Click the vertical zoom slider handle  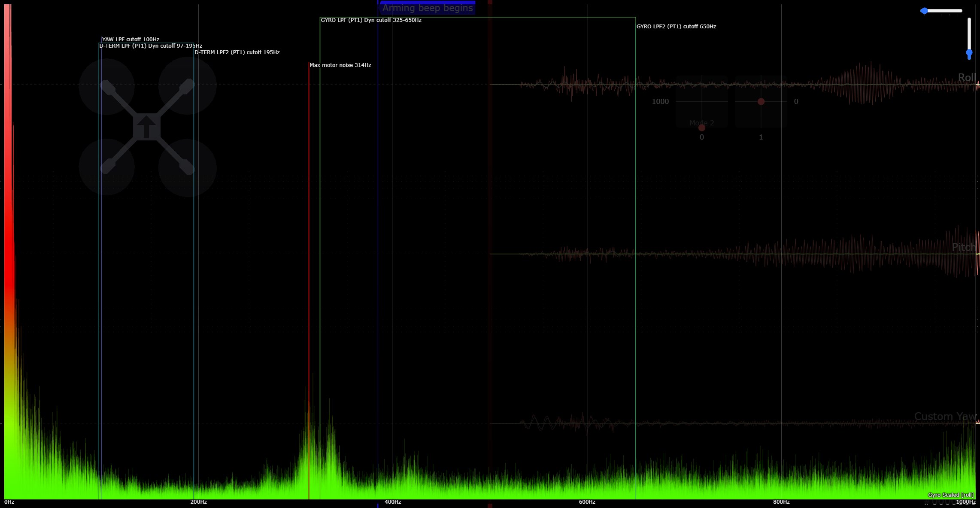pyautogui.click(x=969, y=53)
